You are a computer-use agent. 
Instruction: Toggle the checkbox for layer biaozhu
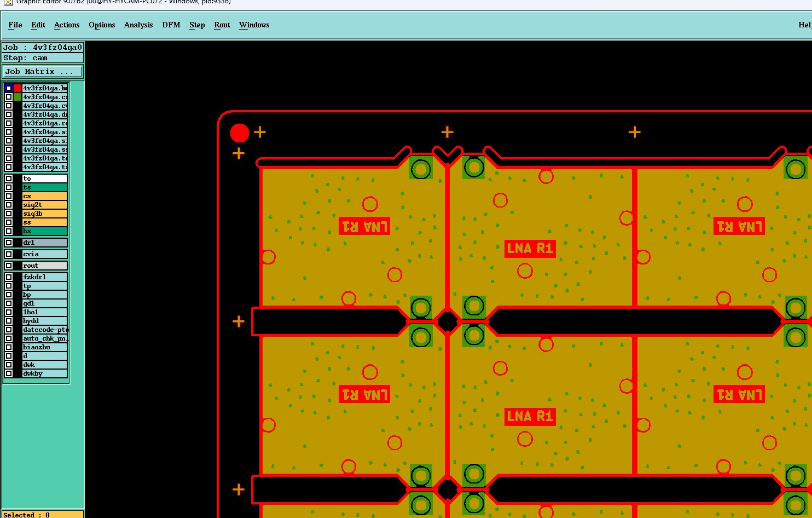(9, 347)
